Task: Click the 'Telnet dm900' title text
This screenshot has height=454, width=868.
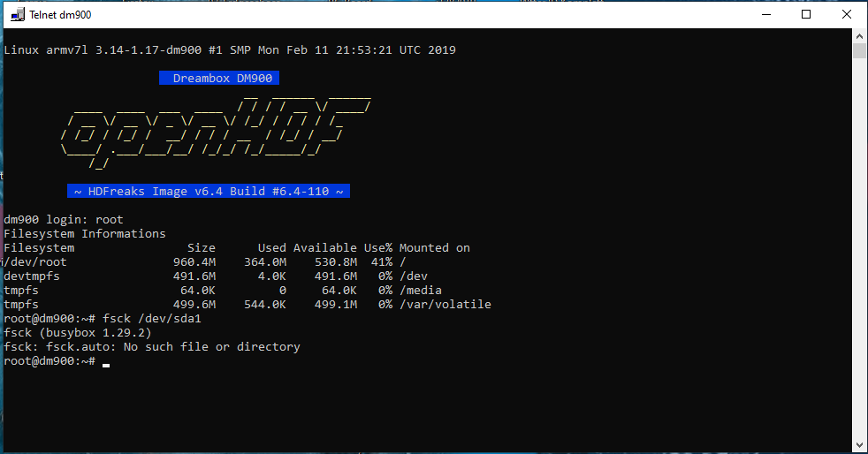Action: click(x=60, y=15)
